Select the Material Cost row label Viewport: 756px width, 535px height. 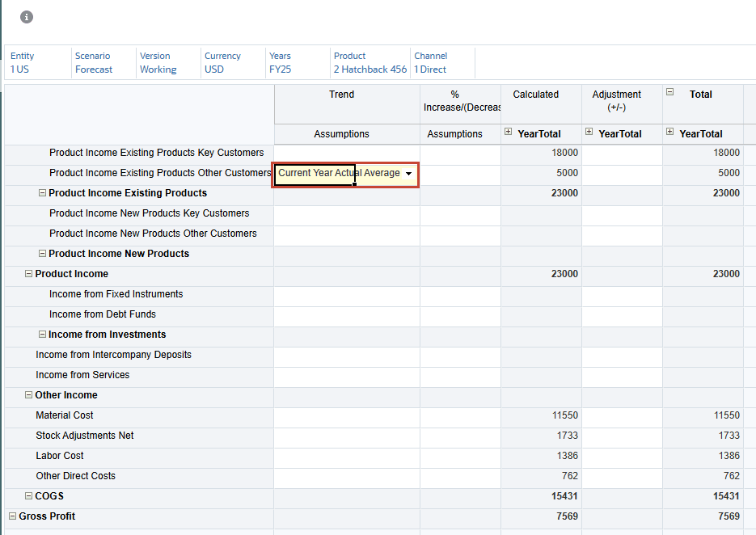[65, 415]
